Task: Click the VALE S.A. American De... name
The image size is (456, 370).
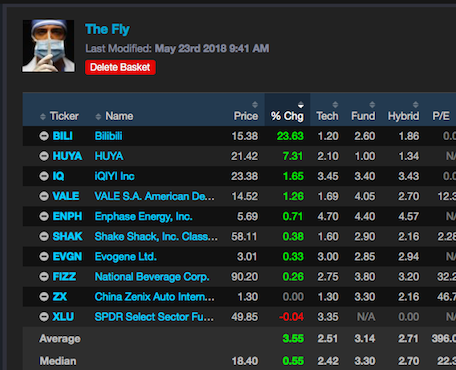Action: pos(155,196)
